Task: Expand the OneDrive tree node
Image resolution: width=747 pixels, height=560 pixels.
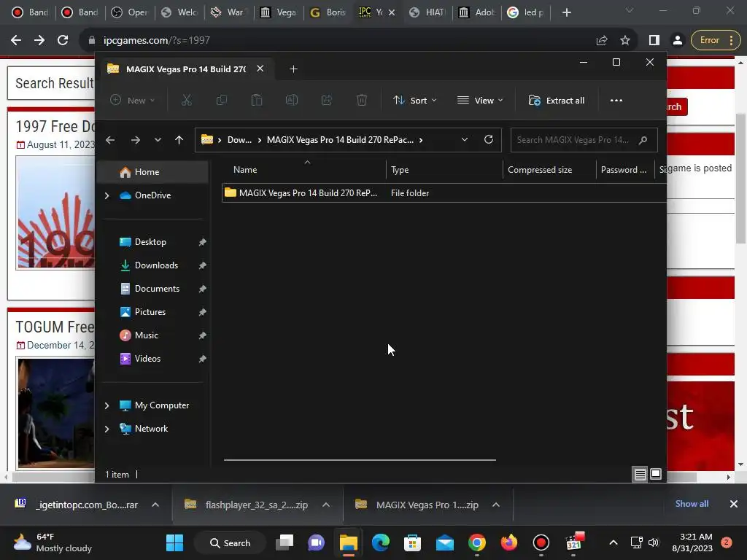Action: coord(107,195)
